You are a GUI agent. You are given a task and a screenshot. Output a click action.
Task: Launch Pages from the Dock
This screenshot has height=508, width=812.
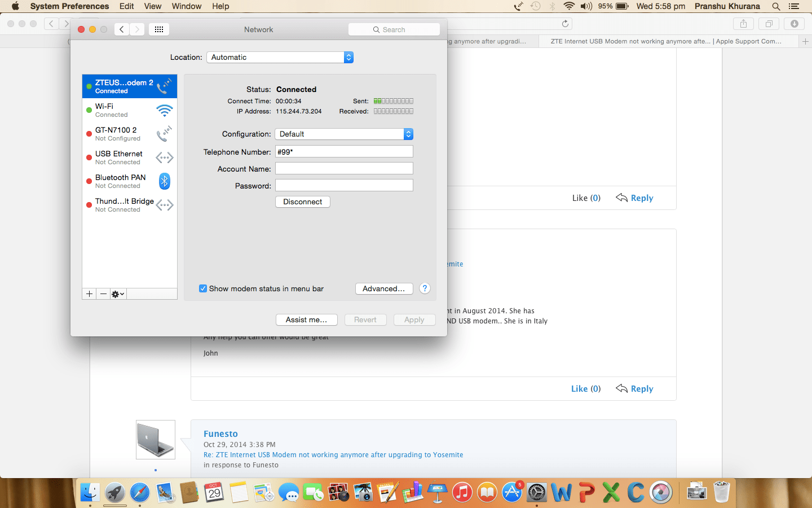coord(388,492)
